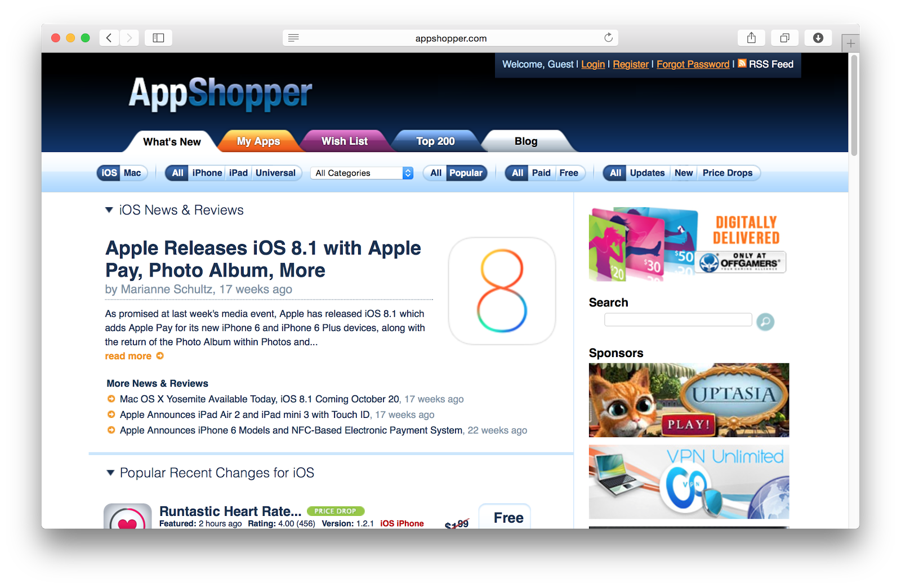901x588 pixels.
Task: Open the Uptasia sponsor banner
Action: click(x=689, y=400)
